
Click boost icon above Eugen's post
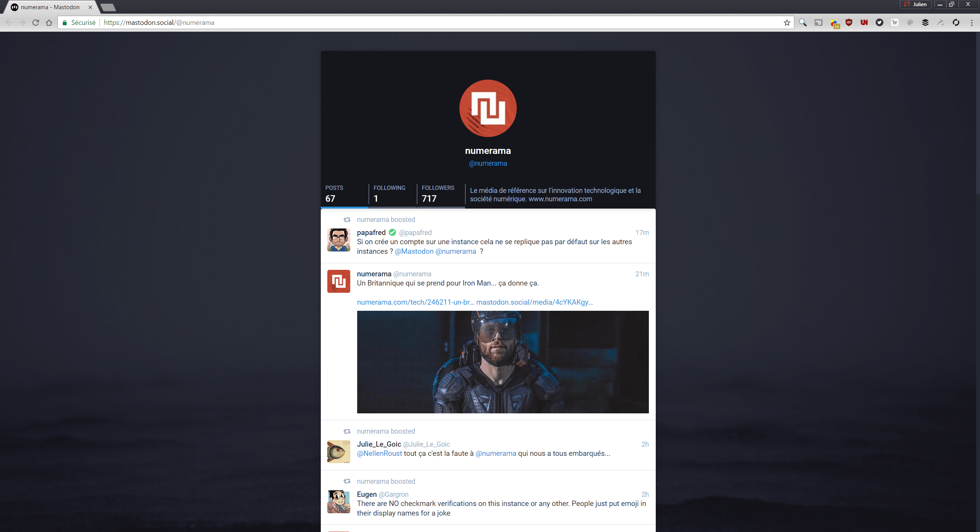pyautogui.click(x=347, y=481)
